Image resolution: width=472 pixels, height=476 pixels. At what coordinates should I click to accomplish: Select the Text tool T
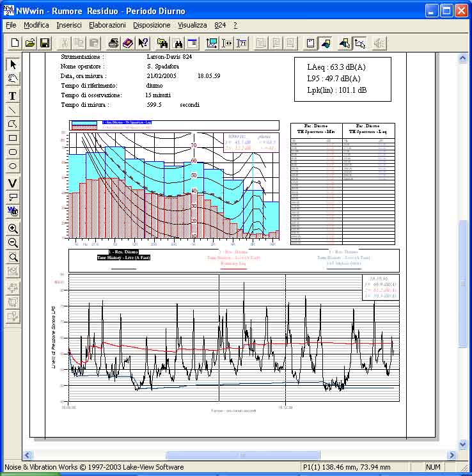click(x=13, y=96)
